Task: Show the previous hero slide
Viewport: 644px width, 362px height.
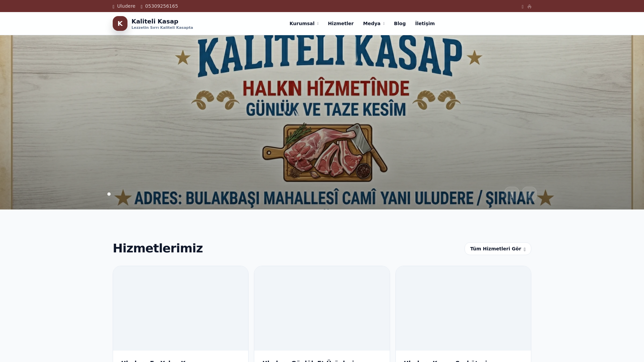Action: pyautogui.click(x=512, y=194)
